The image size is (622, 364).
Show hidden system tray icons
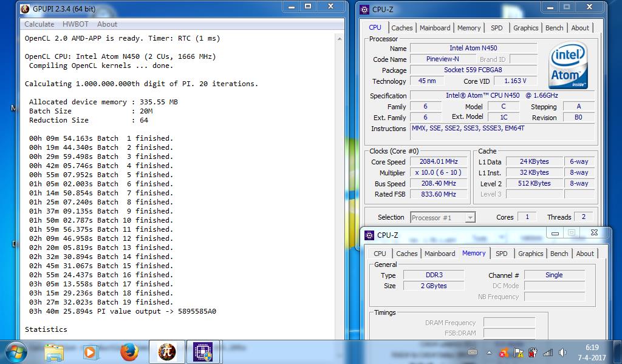click(489, 352)
